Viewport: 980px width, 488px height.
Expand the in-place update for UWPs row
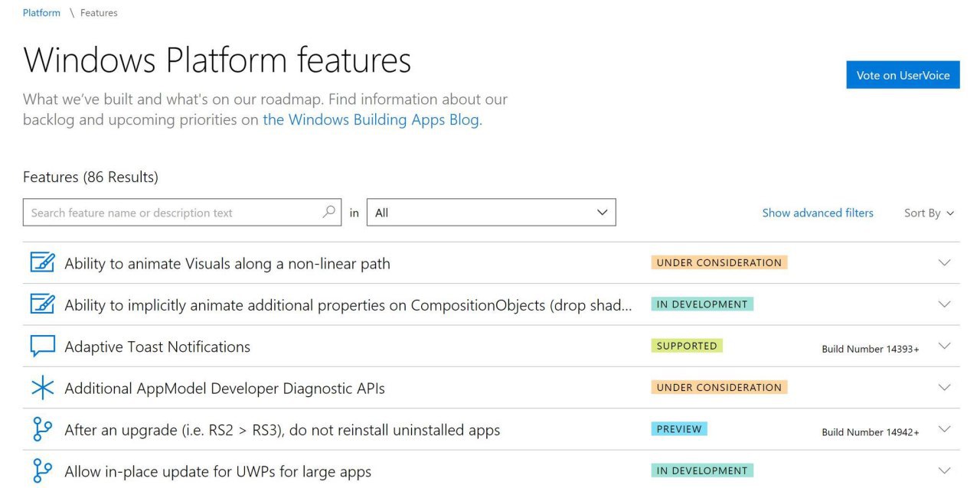(944, 470)
